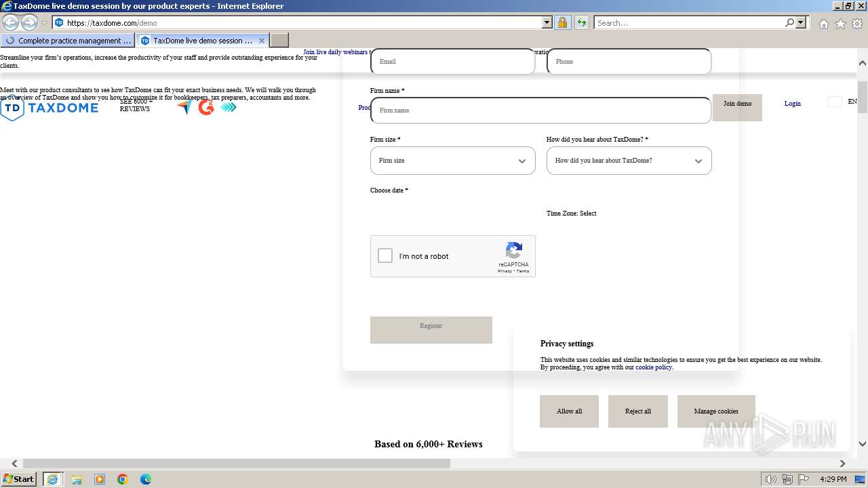Click Reject all cookies button

pos(638,411)
